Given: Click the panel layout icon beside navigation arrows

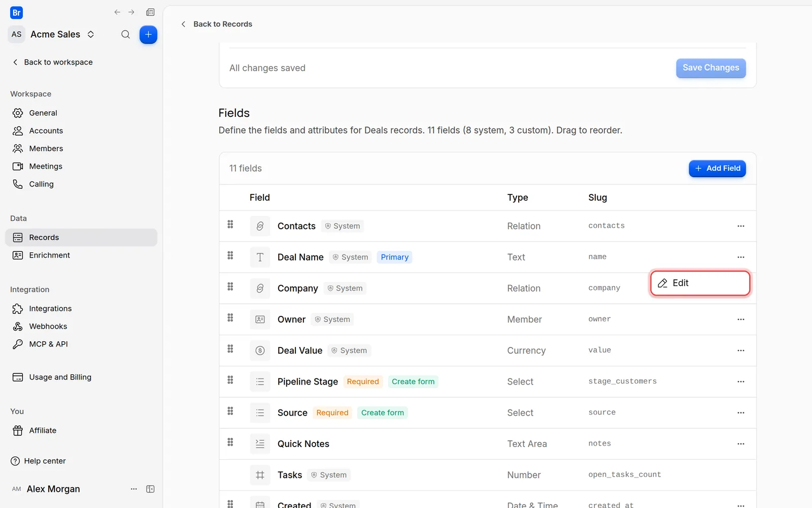Looking at the screenshot, I should click(150, 12).
